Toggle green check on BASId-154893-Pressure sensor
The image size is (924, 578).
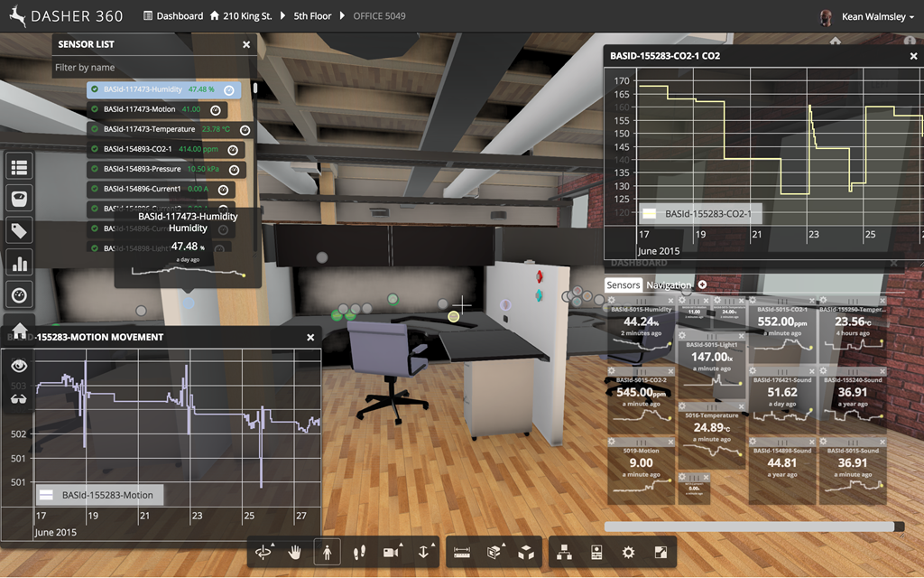[95, 169]
